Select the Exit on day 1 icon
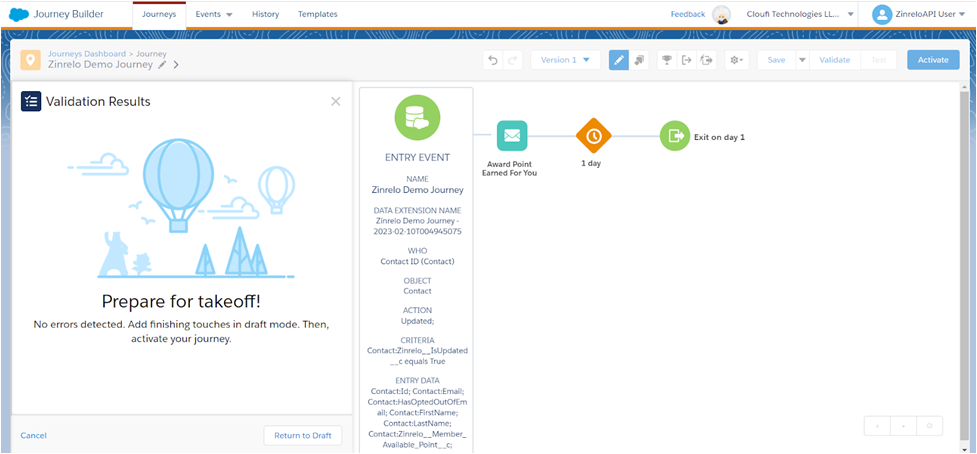977x454 pixels. [675, 135]
